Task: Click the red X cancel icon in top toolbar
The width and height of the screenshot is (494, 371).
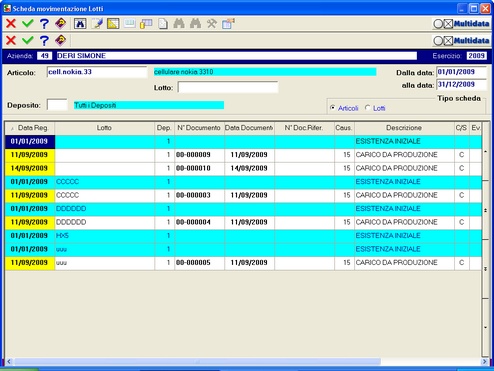Action: (x=11, y=24)
